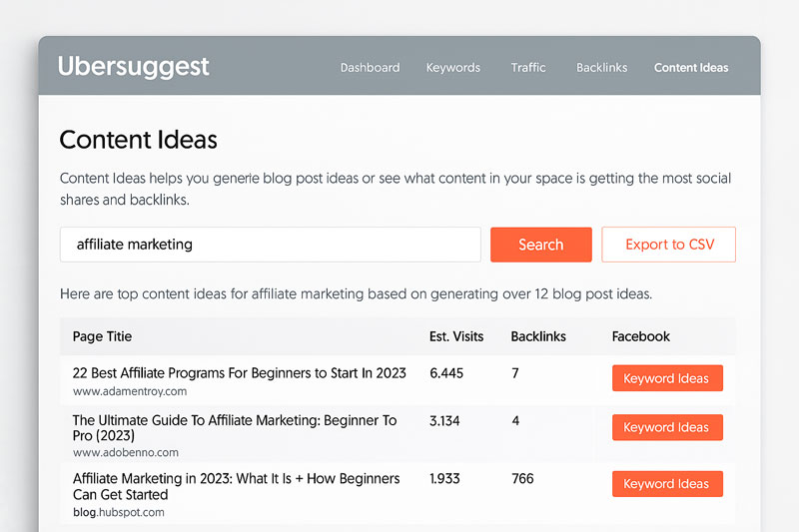Sort by the Backlinks column header
799x532 pixels.
click(538, 336)
